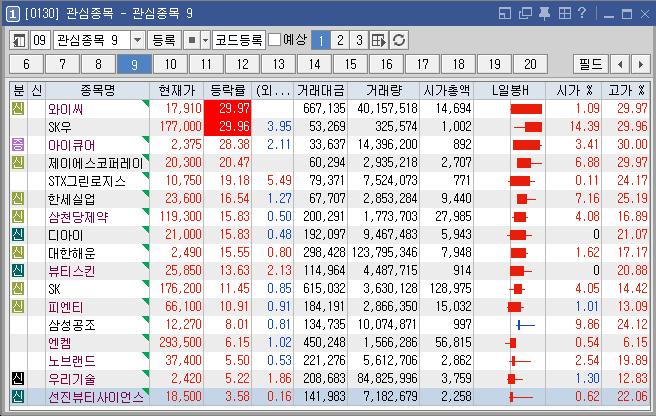Toggle the 예상 checkbox
This screenshot has width=656, height=416.
click(x=274, y=40)
